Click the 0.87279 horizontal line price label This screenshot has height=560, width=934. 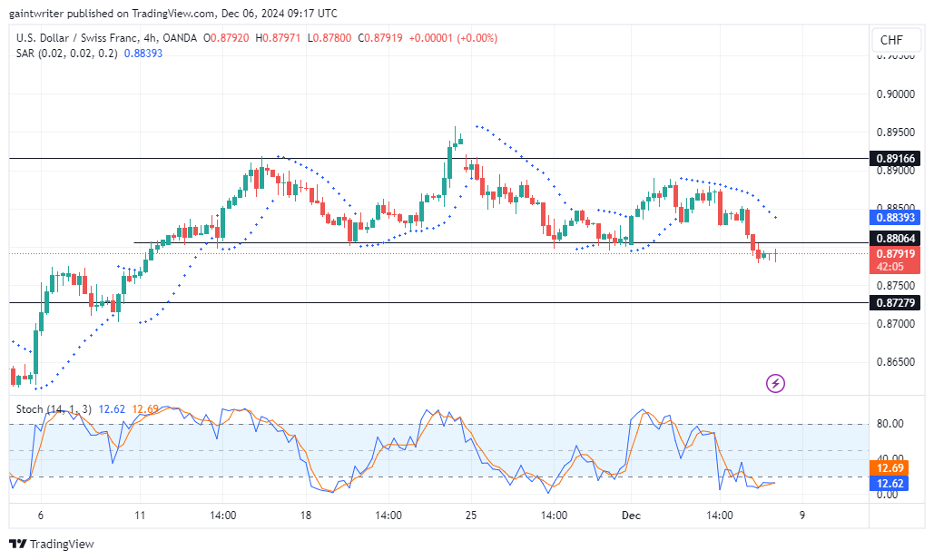tap(895, 302)
